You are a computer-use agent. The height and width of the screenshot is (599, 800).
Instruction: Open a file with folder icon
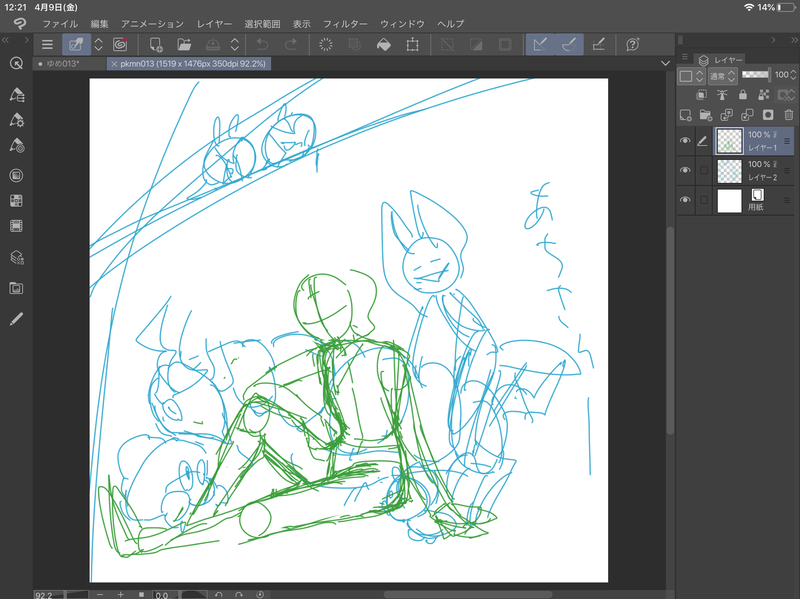click(x=184, y=45)
